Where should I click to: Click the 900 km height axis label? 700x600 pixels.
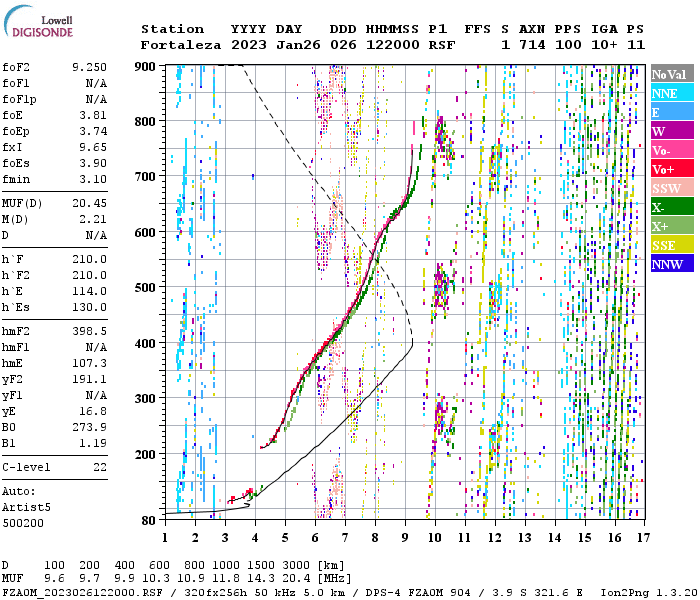(x=145, y=67)
